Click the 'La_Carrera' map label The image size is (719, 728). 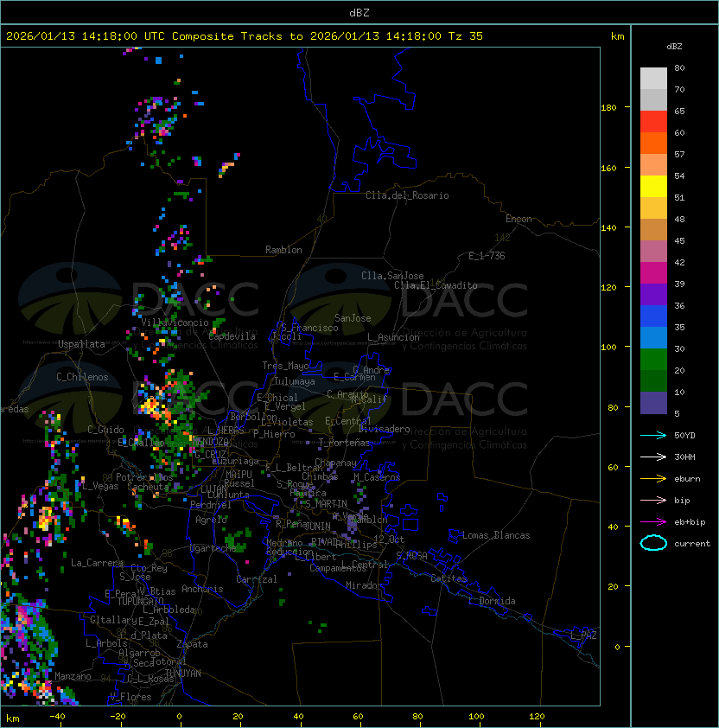[97, 563]
